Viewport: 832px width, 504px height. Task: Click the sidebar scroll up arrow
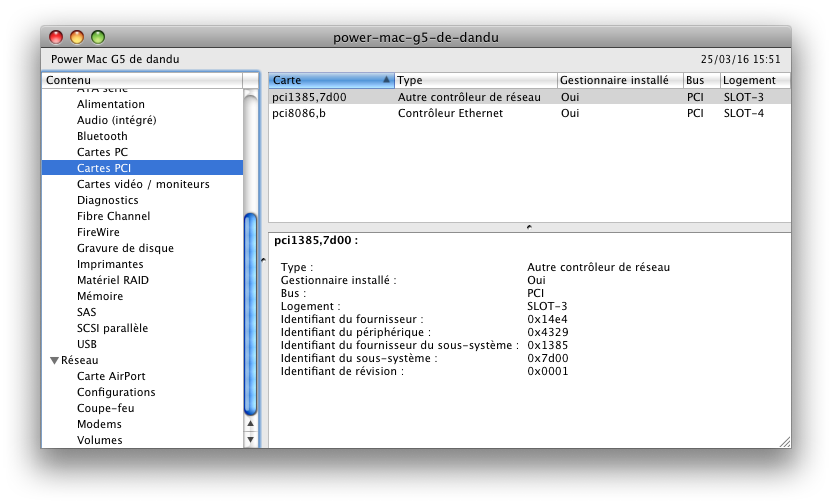pos(250,424)
